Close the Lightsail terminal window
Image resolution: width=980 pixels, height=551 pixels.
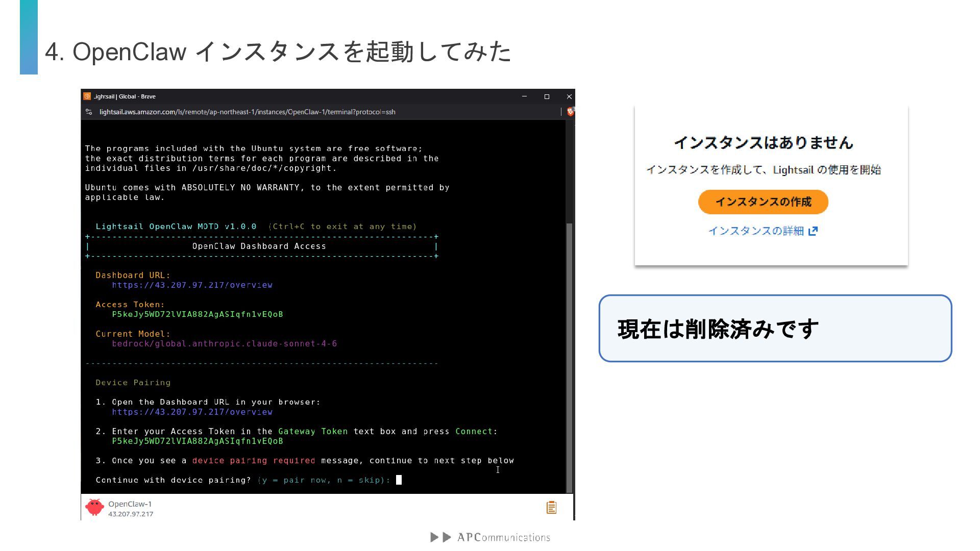click(569, 96)
